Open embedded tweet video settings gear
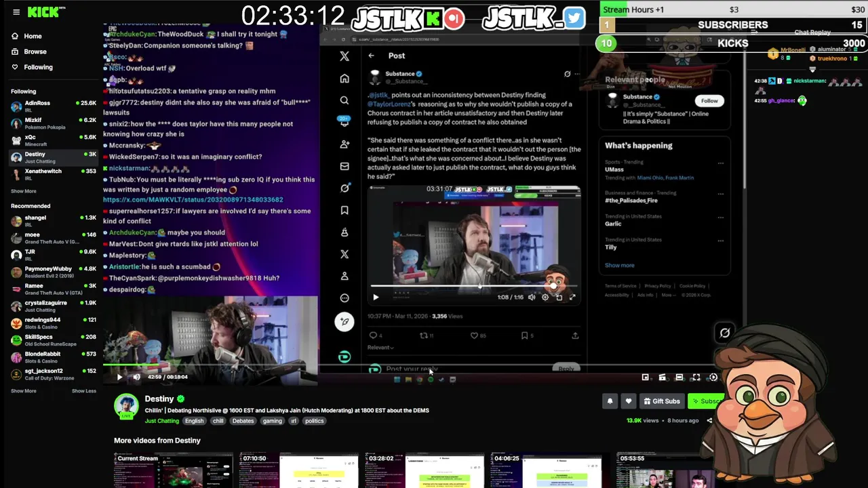This screenshot has height=488, width=868. tap(545, 297)
